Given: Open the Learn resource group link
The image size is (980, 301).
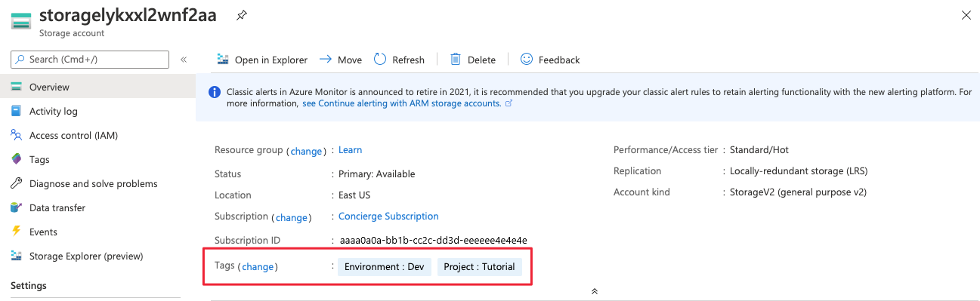Looking at the screenshot, I should (350, 150).
